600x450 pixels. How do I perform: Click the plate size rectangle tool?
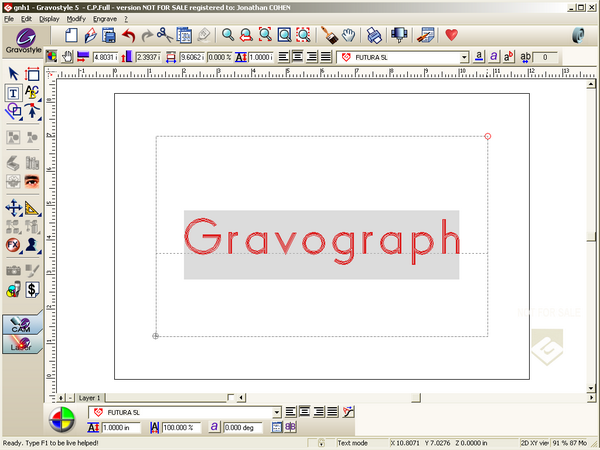[x=32, y=74]
